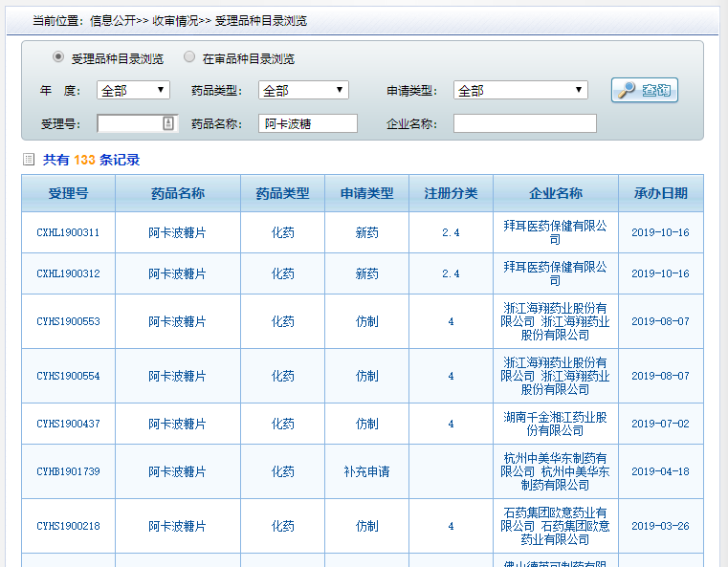Click 化药 in row CYHS1900218
Screen dimensions: 728x567
point(283,526)
